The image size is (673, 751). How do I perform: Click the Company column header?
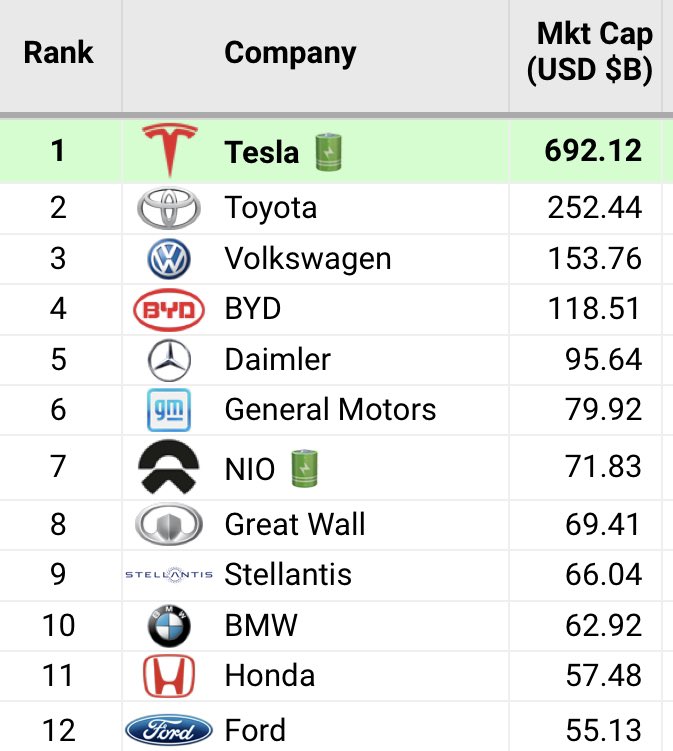point(290,53)
